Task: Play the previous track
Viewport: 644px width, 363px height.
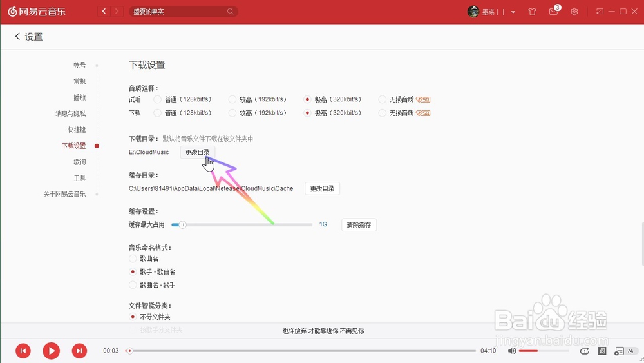Action: (23, 351)
